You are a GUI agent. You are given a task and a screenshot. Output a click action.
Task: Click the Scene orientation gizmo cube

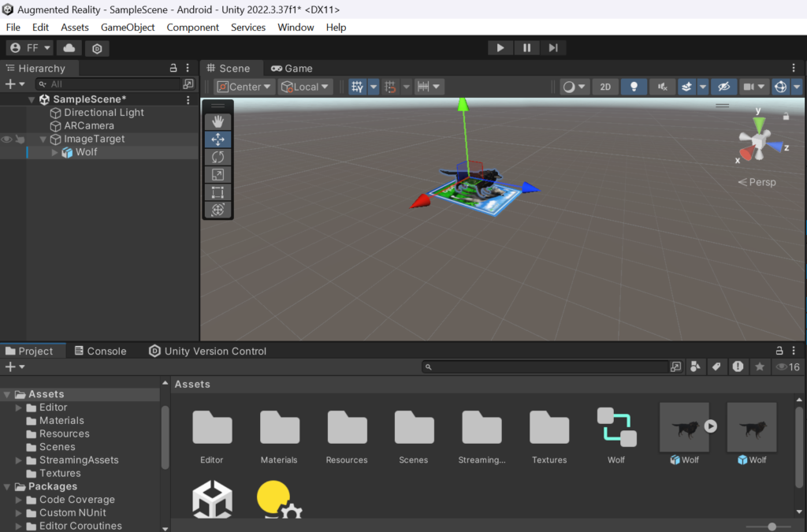click(x=758, y=140)
